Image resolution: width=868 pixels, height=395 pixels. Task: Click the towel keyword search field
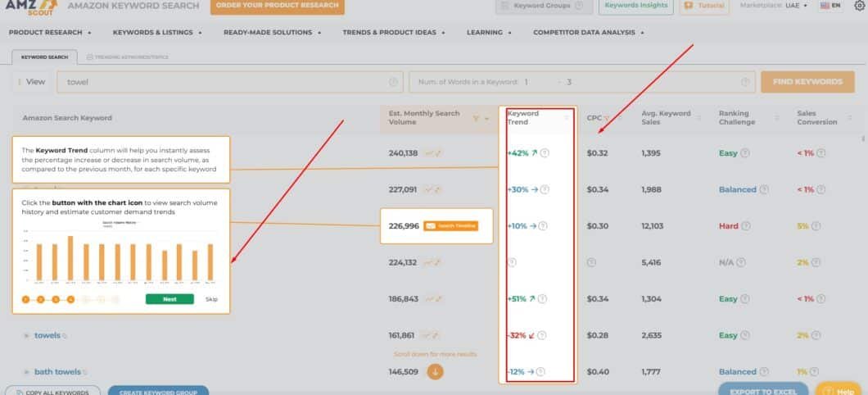tap(228, 82)
